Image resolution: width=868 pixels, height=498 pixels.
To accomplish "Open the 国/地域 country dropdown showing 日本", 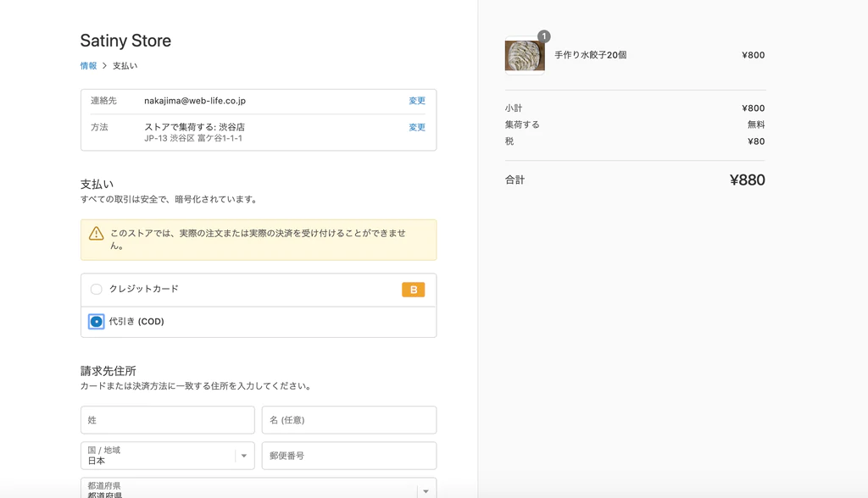I will pyautogui.click(x=167, y=456).
